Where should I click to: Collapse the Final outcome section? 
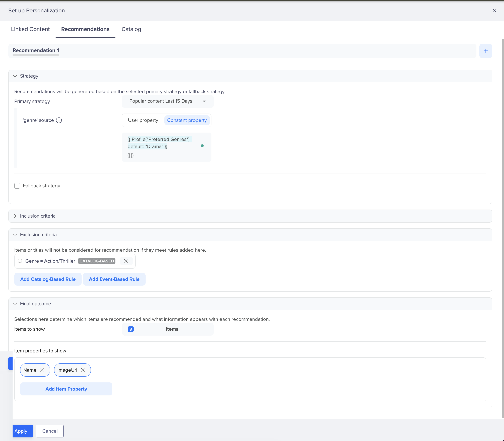coord(15,304)
